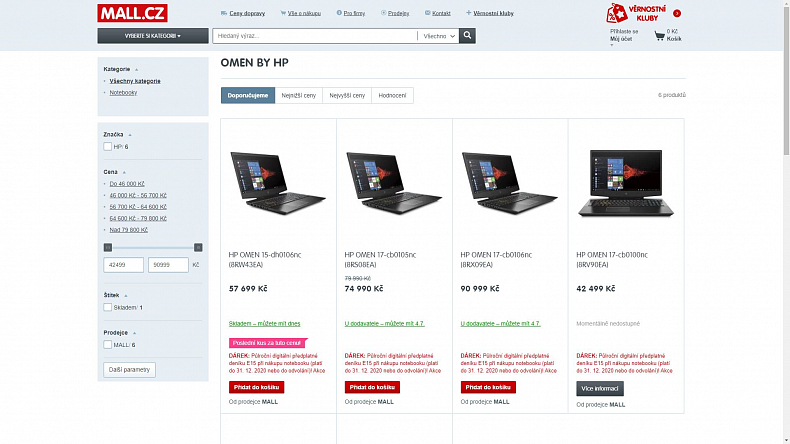Enable the Skladem filter checkbox
Image resolution: width=790 pixels, height=444 pixels.
pos(107,307)
